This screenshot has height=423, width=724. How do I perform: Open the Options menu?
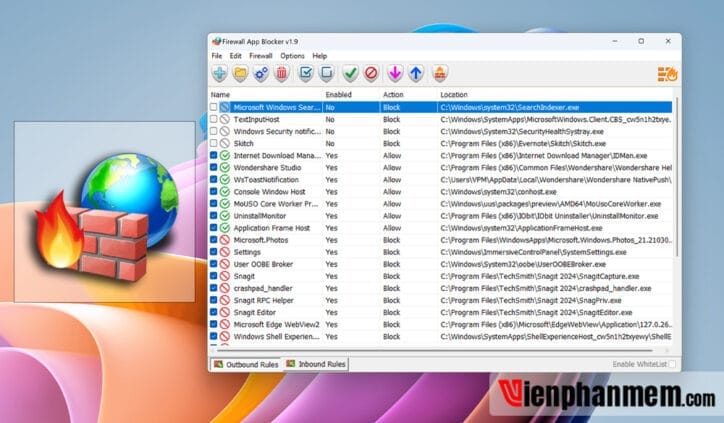pos(292,56)
